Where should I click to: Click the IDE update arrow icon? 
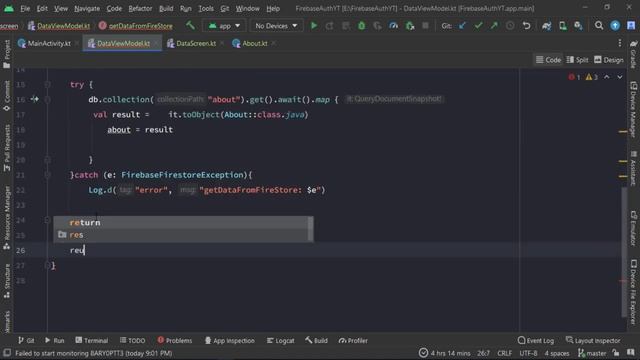point(615,26)
